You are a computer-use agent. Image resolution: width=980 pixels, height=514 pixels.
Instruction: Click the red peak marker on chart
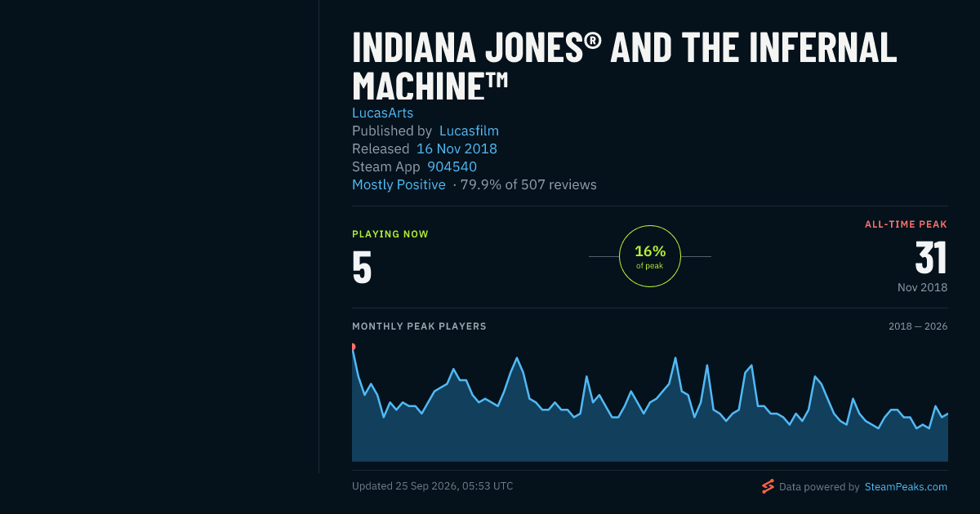tap(353, 347)
